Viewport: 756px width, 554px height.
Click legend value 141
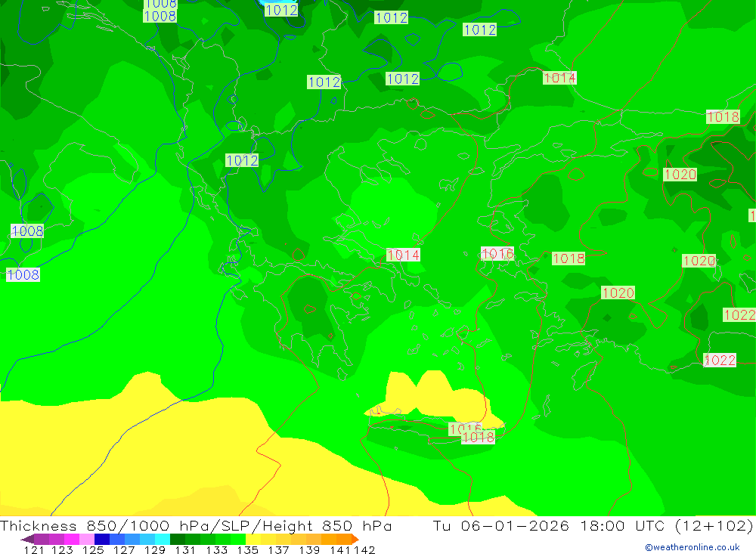tap(340, 549)
